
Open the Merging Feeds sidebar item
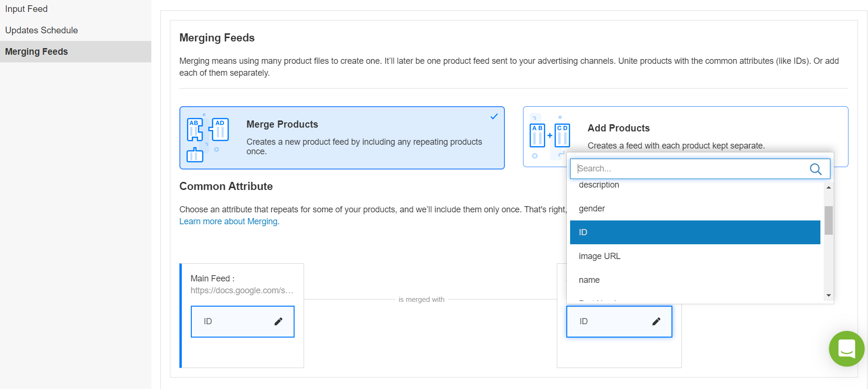37,51
